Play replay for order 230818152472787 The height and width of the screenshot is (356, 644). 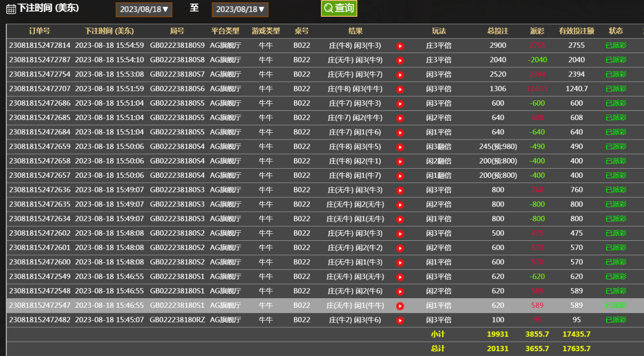[x=400, y=61]
